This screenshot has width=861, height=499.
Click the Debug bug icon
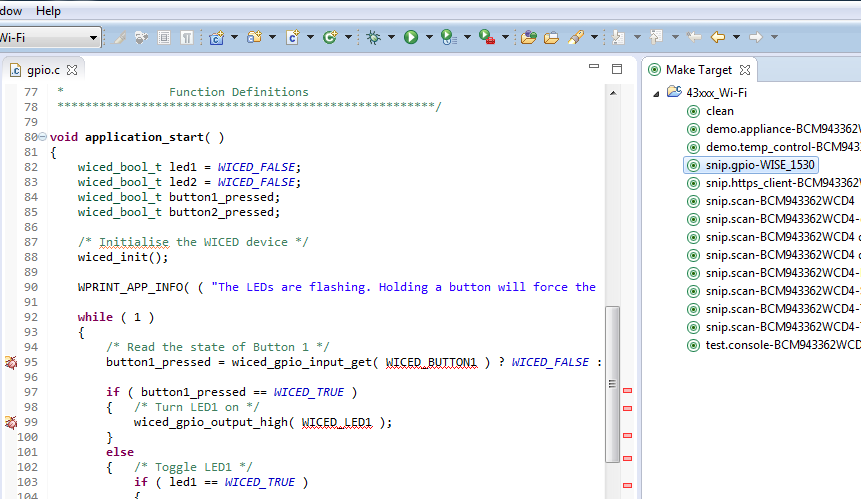373,37
